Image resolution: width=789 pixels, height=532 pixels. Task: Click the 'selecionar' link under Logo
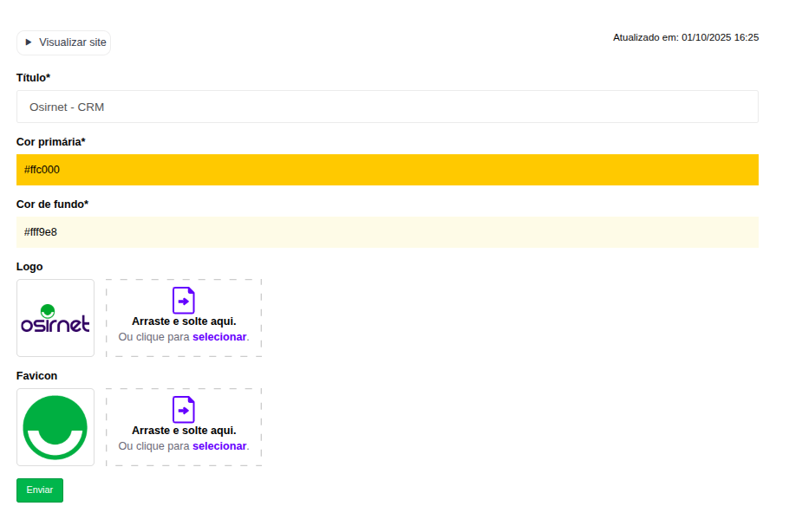pos(219,337)
